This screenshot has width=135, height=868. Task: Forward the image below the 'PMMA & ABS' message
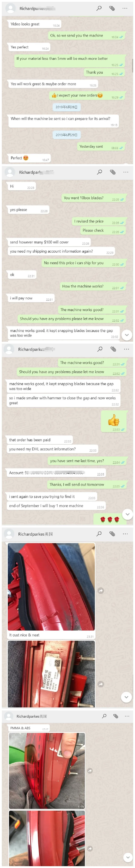tap(90, 770)
